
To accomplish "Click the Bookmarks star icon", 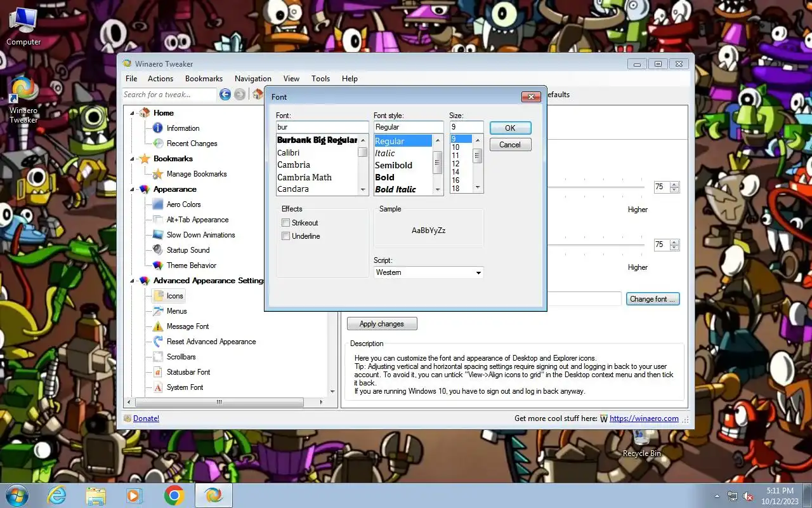I will tap(145, 159).
